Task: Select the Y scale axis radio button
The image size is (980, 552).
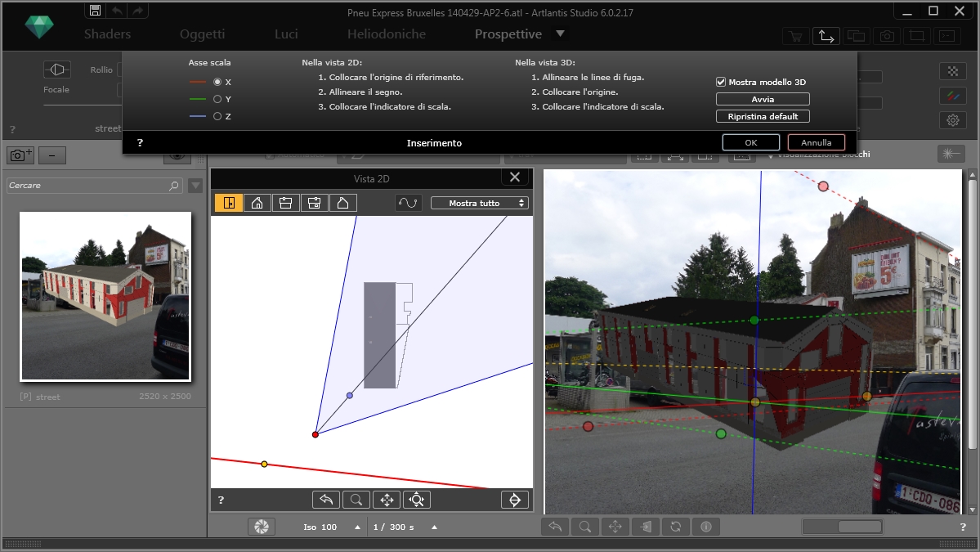Action: click(217, 99)
